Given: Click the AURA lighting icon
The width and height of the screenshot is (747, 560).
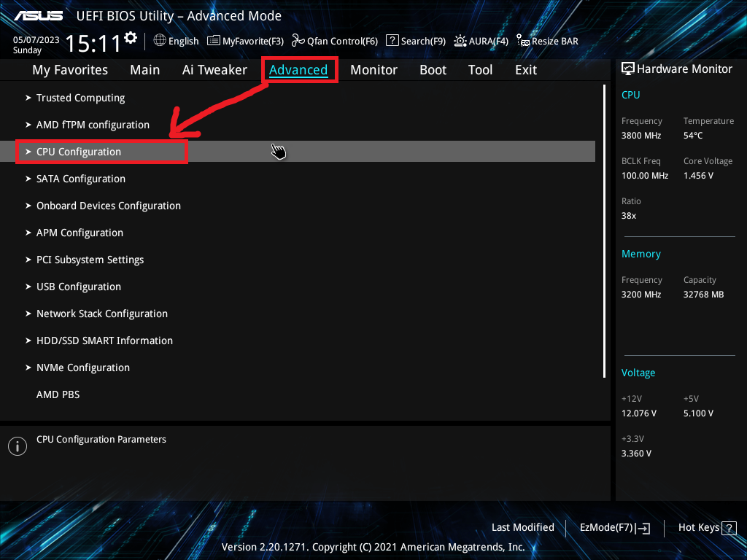Looking at the screenshot, I should click(460, 41).
